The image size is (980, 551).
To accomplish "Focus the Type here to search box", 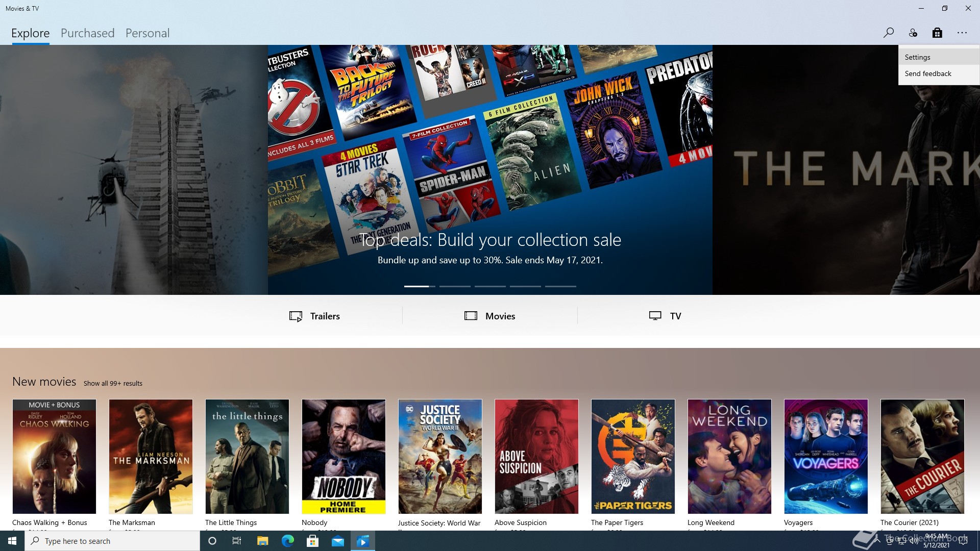I will (112, 541).
